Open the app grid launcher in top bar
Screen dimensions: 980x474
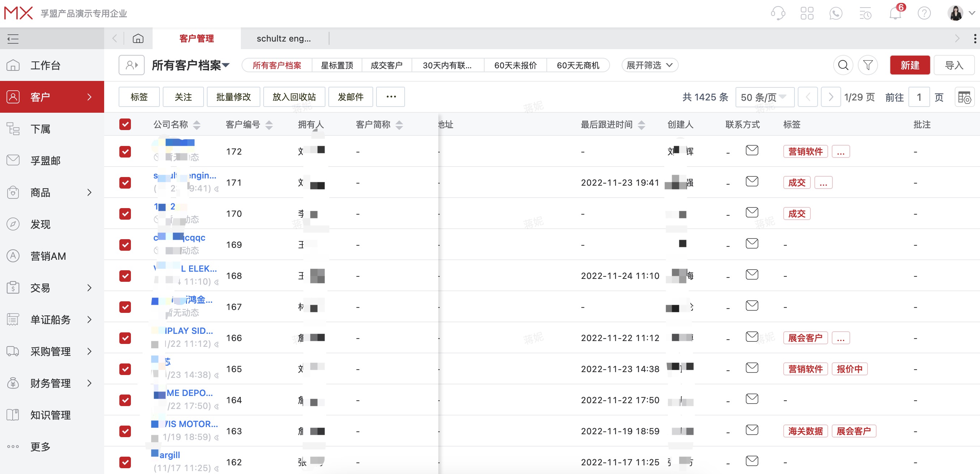coord(807,13)
